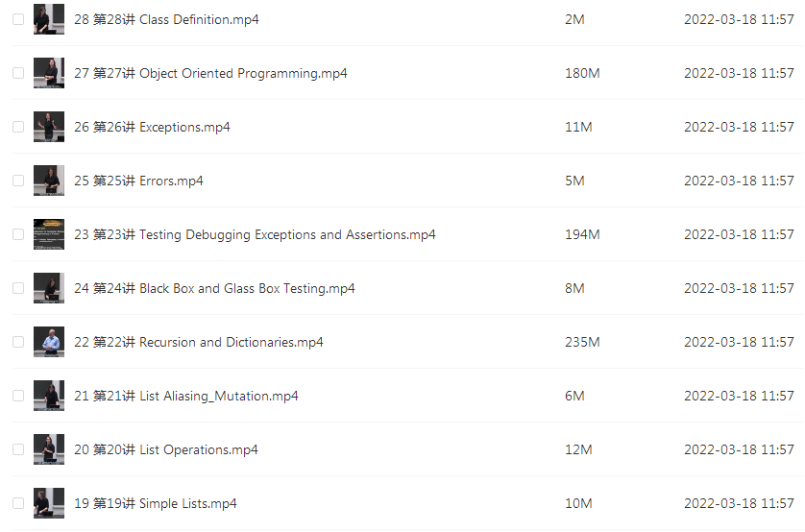Click slide thumbnail of 23 Testing Debugging file
Image resolution: width=805 pixels, height=532 pixels.
pyautogui.click(x=49, y=234)
